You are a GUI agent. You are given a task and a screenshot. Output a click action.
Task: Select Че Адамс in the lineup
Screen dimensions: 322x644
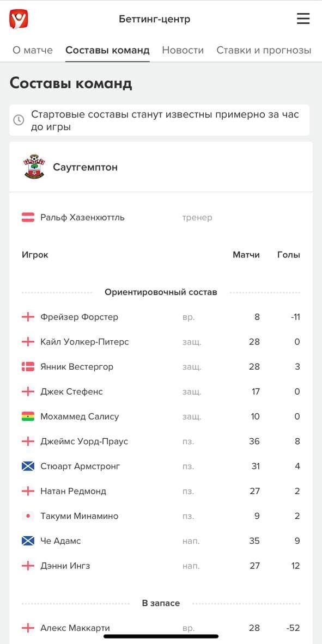point(60,541)
